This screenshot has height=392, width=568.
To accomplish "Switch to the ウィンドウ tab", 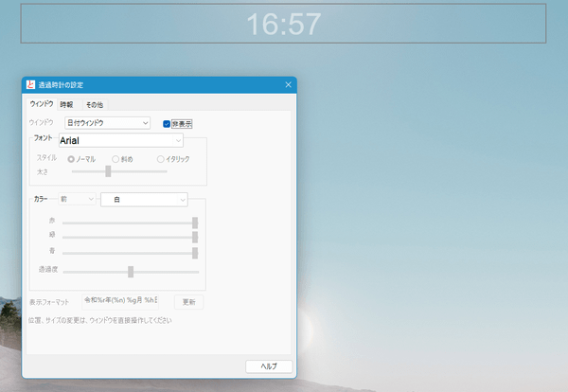I will (42, 103).
